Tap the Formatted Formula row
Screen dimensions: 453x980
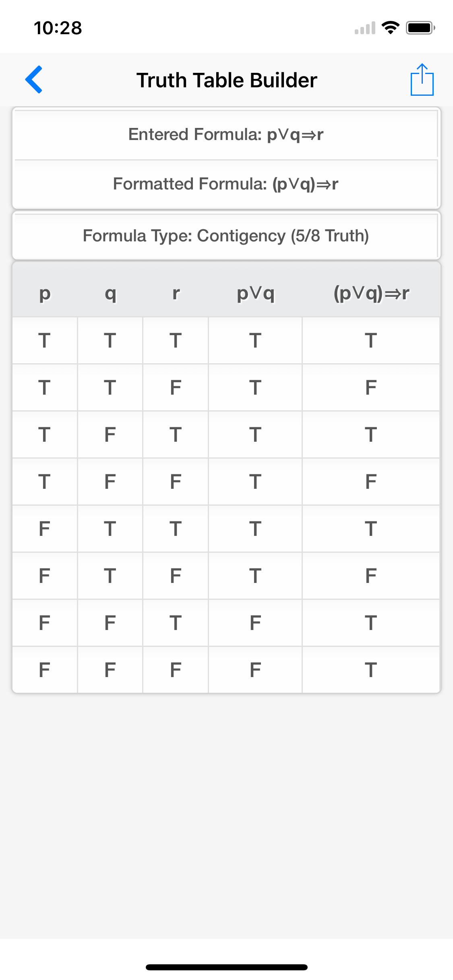point(226,184)
